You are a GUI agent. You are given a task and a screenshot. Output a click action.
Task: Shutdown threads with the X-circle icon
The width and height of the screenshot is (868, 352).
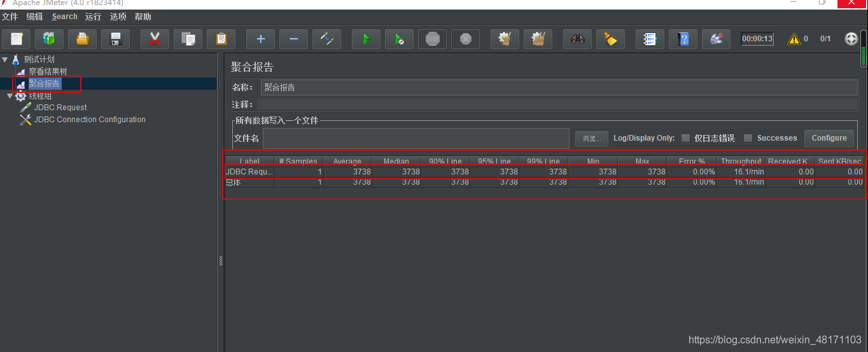coord(465,39)
